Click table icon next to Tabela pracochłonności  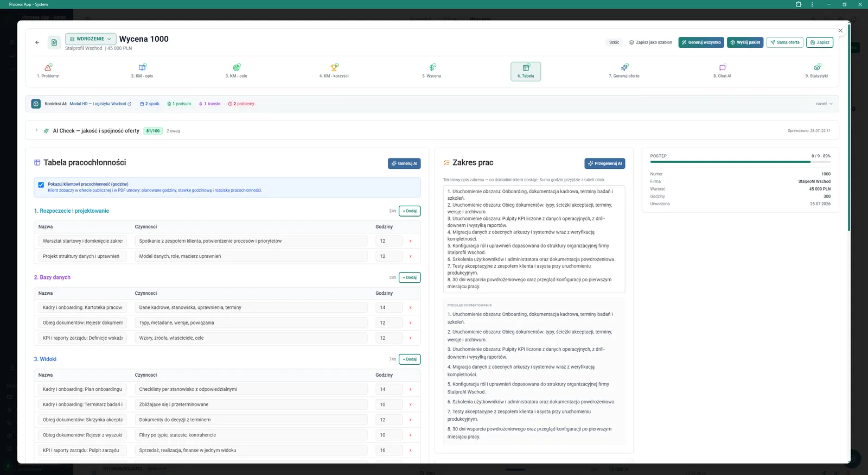pyautogui.click(x=37, y=162)
